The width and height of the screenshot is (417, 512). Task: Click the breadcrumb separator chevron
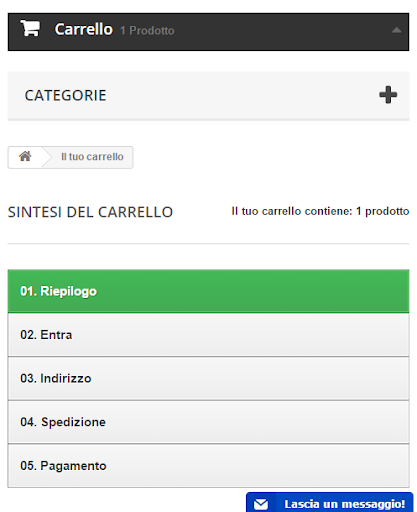(x=47, y=157)
